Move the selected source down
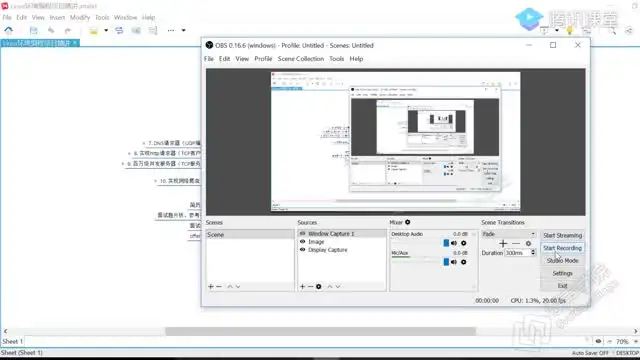The height and width of the screenshot is (360, 640). (338, 287)
